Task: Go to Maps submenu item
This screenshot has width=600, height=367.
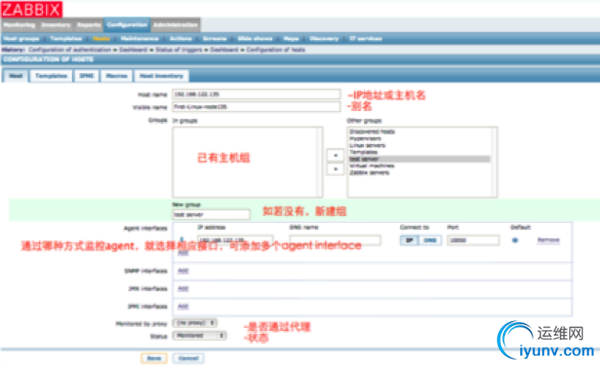Action: [x=291, y=39]
